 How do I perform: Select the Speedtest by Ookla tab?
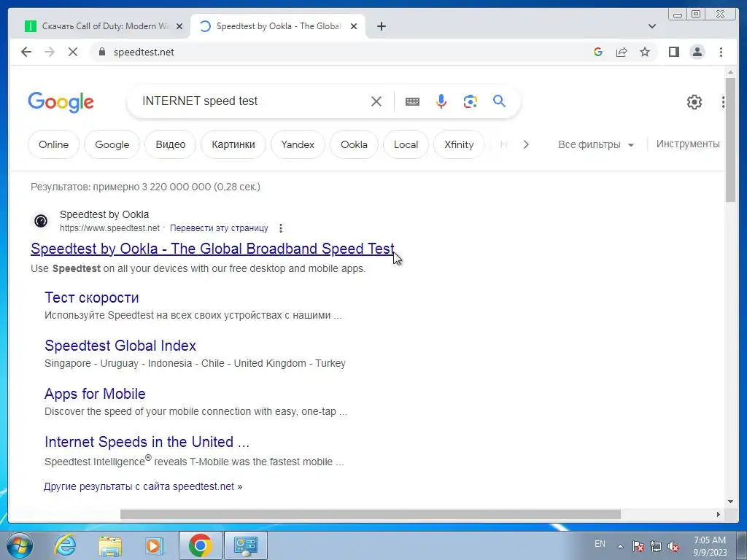pyautogui.click(x=278, y=26)
